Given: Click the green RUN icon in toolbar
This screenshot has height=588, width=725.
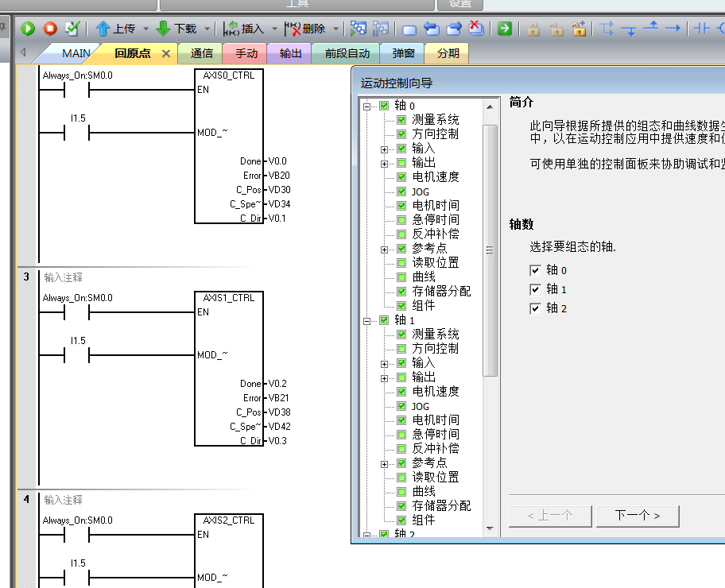Looking at the screenshot, I should click(28, 29).
